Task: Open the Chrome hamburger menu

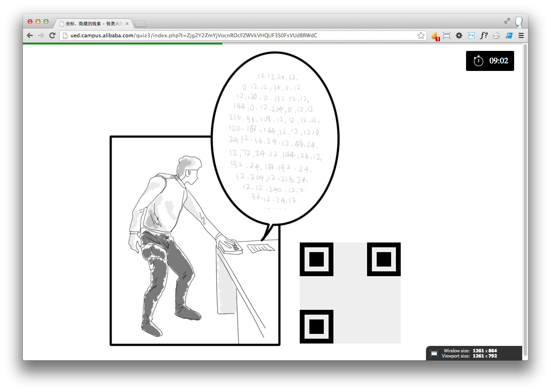Action: click(x=521, y=36)
